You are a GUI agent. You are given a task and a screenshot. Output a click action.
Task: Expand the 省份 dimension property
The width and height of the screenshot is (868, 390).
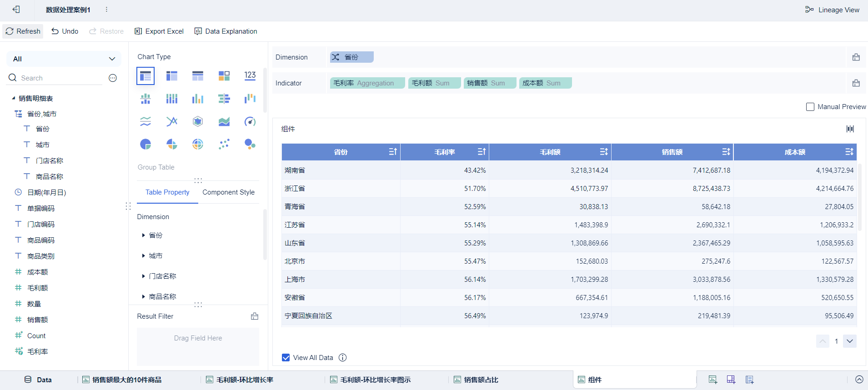(144, 235)
